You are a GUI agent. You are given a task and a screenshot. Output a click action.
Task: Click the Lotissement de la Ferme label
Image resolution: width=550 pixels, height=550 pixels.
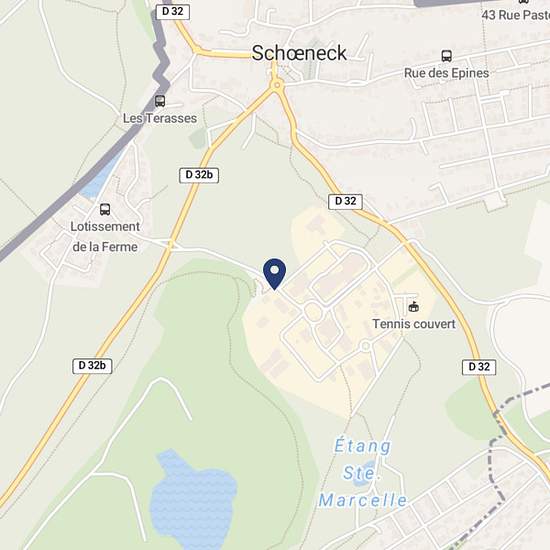pos(105,237)
